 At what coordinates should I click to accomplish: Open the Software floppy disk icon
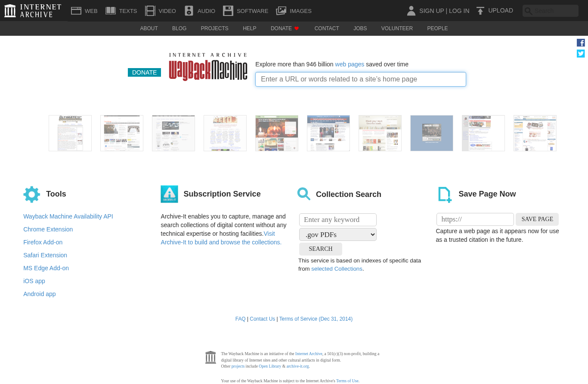[x=228, y=11]
